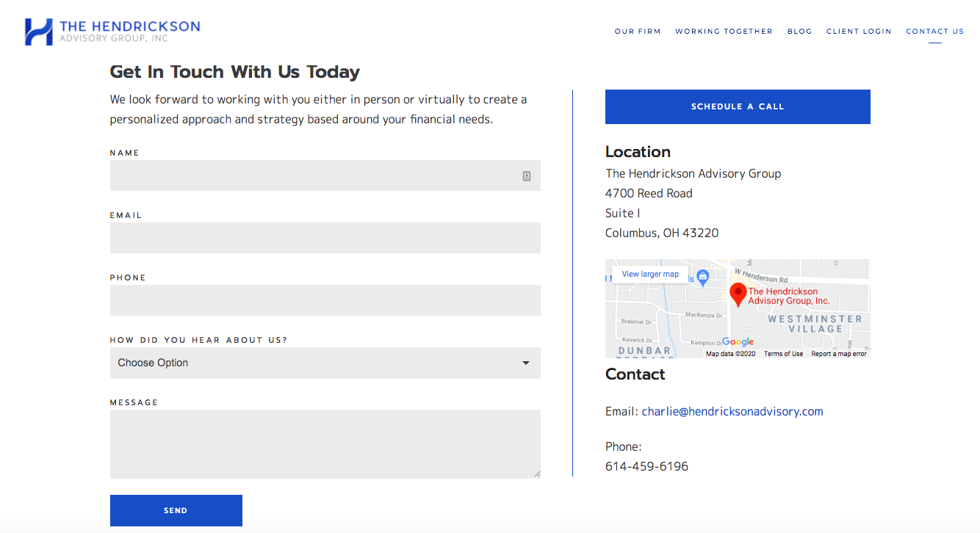The width and height of the screenshot is (980, 533).
Task: Click Report a map error link
Action: pos(839,354)
